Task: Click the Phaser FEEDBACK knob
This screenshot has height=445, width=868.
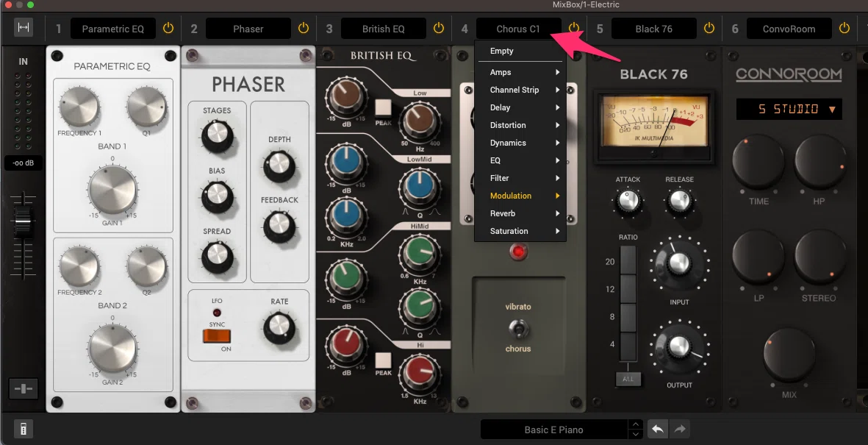Action: (x=279, y=226)
